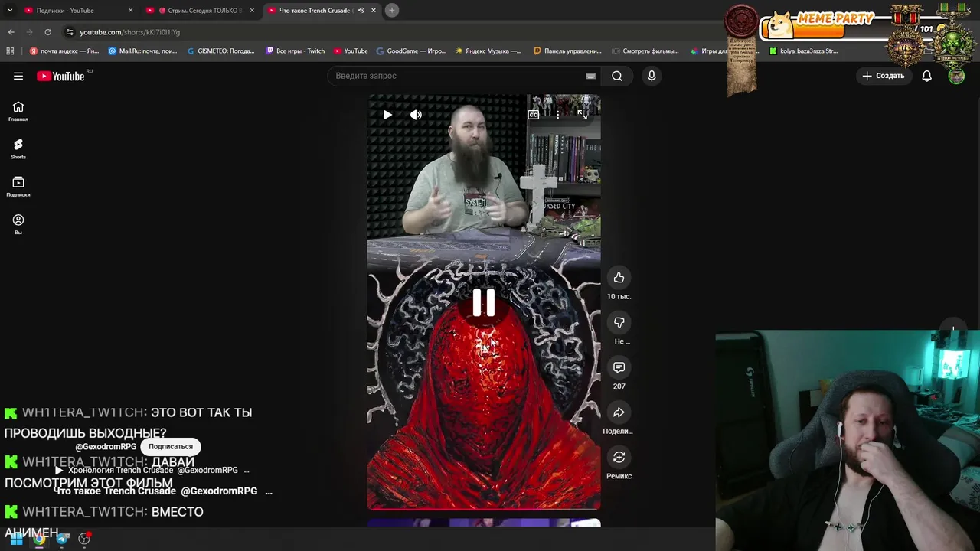
Task: Toggle closed captions on the short
Action: pyautogui.click(x=534, y=115)
